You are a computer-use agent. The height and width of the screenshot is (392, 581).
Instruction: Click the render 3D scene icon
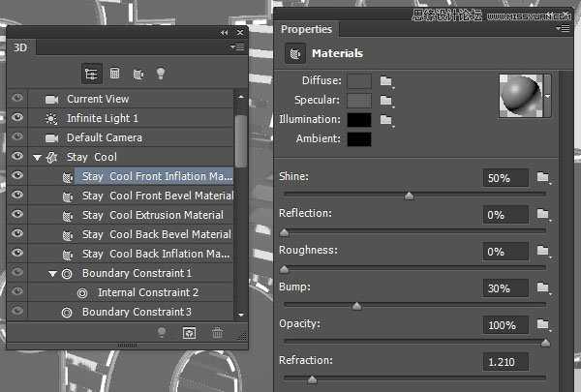[x=190, y=333]
